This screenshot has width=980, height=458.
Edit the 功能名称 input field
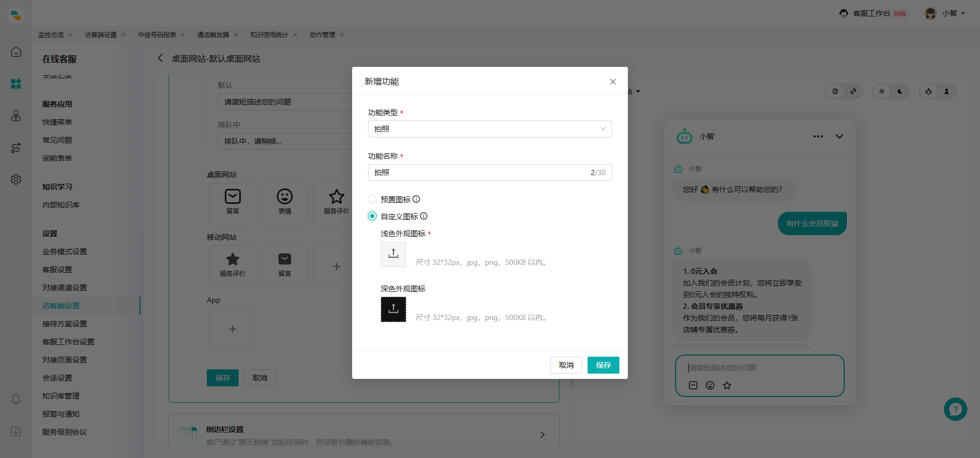[490, 172]
